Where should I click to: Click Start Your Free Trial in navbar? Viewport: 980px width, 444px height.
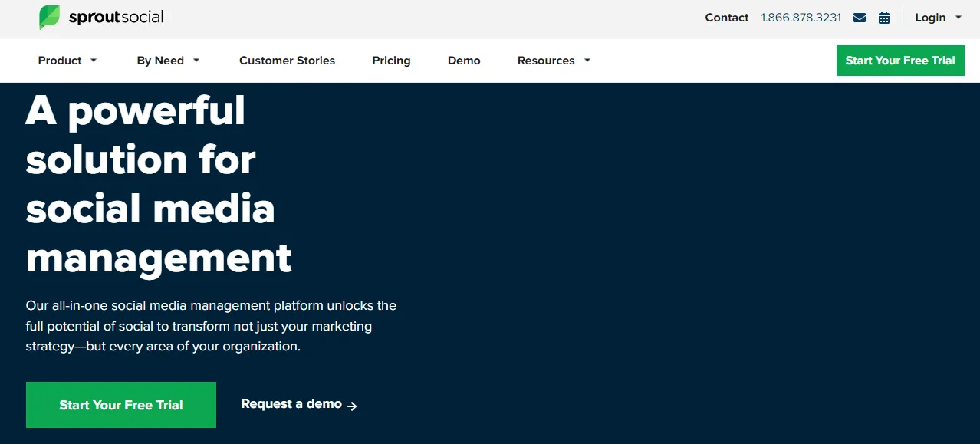[x=900, y=61]
